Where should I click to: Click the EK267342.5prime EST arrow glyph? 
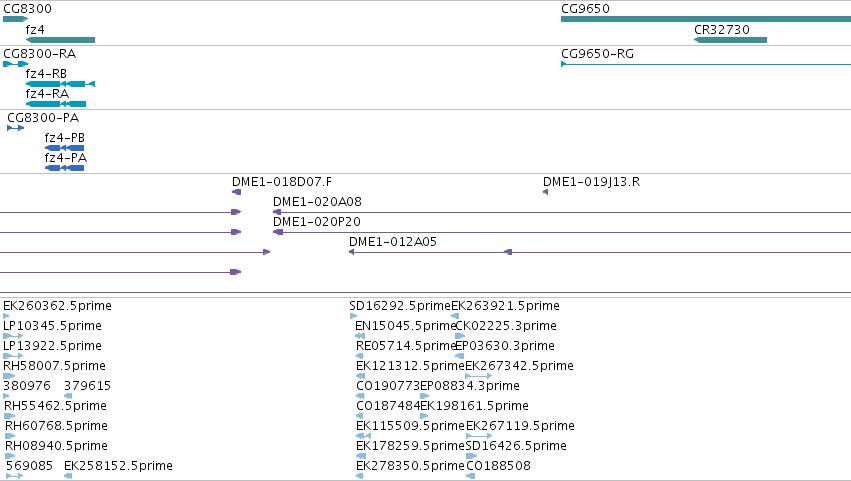(479, 376)
